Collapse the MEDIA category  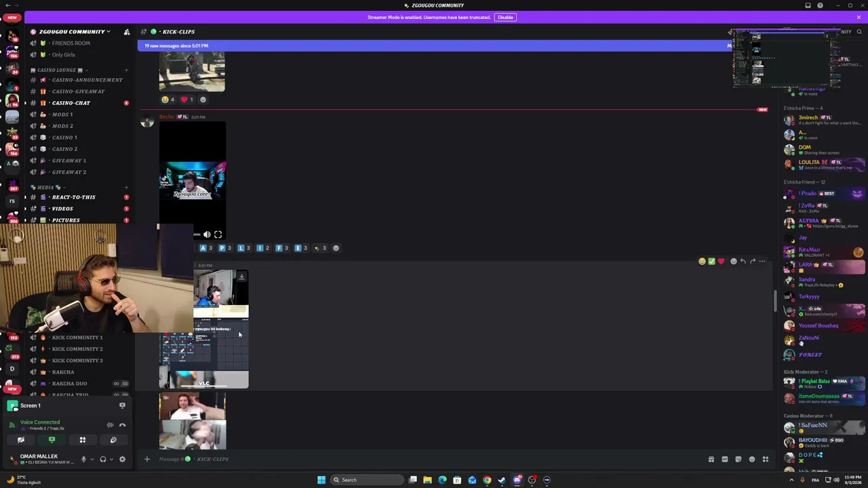(49, 187)
